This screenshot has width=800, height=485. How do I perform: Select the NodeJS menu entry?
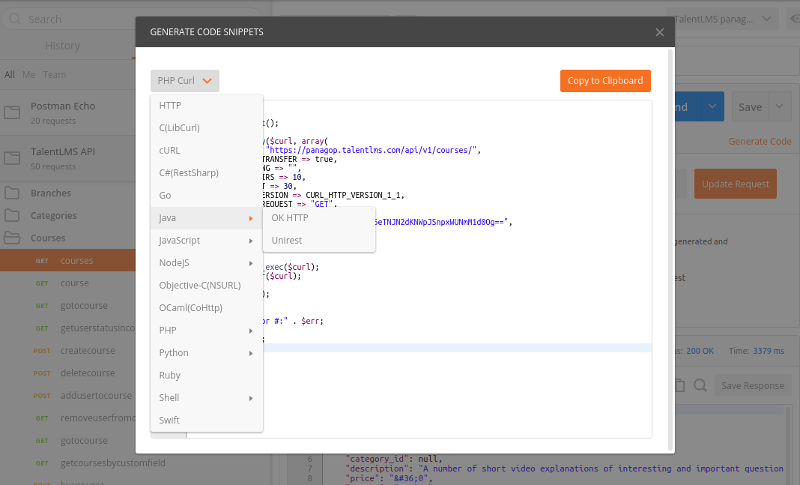click(207, 263)
